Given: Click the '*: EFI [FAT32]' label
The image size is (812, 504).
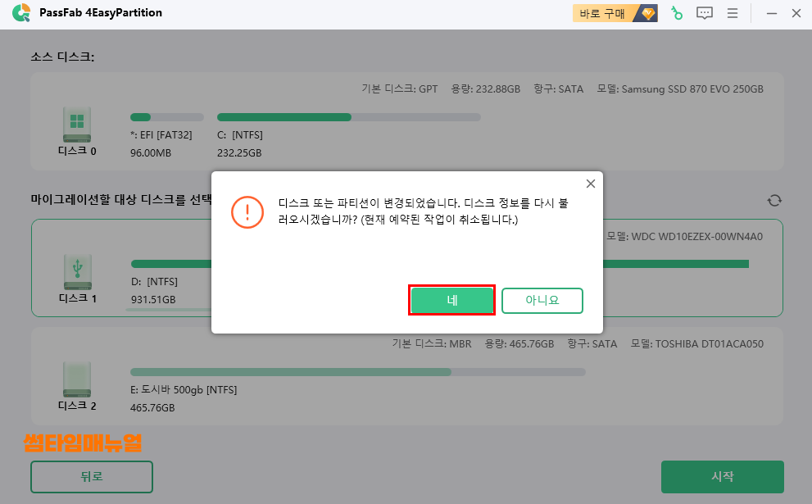Looking at the screenshot, I should pyautogui.click(x=161, y=135).
